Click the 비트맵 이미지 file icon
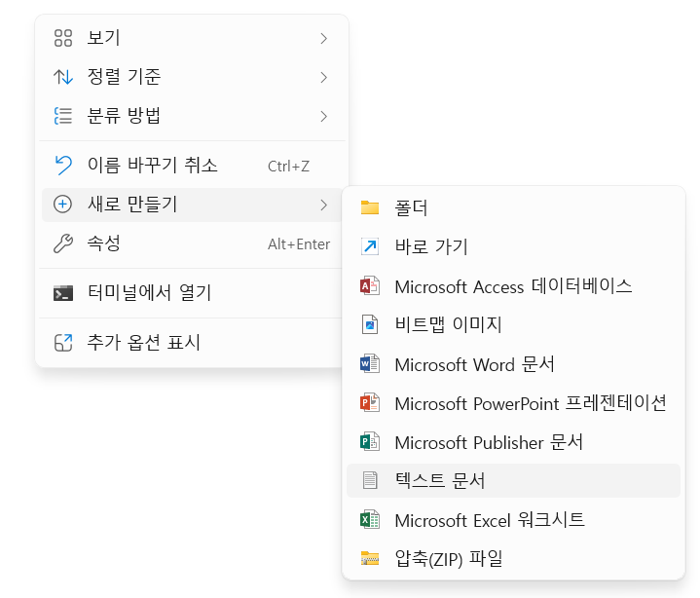The width and height of the screenshot is (700, 598). 370,324
